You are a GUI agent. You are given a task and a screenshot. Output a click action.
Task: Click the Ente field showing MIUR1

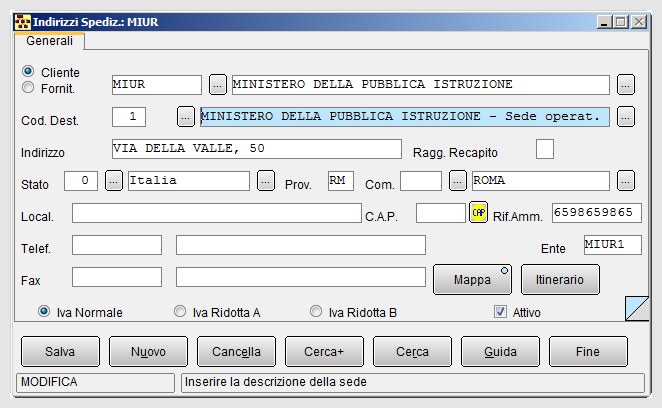click(613, 245)
